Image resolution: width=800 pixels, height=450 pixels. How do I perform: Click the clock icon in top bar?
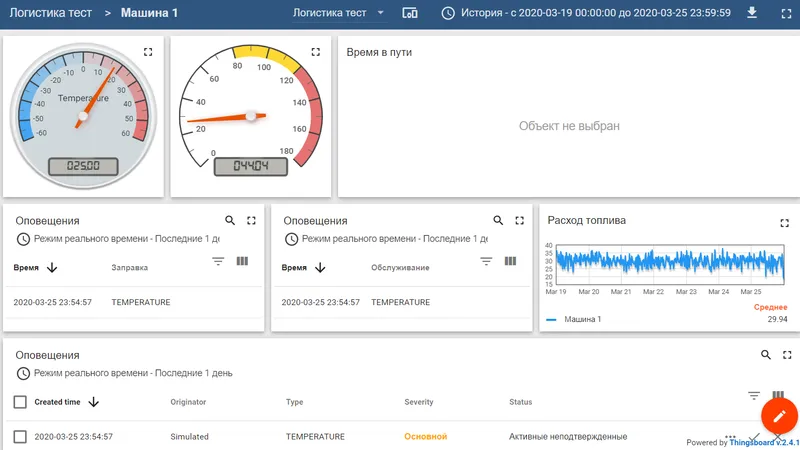(x=448, y=13)
